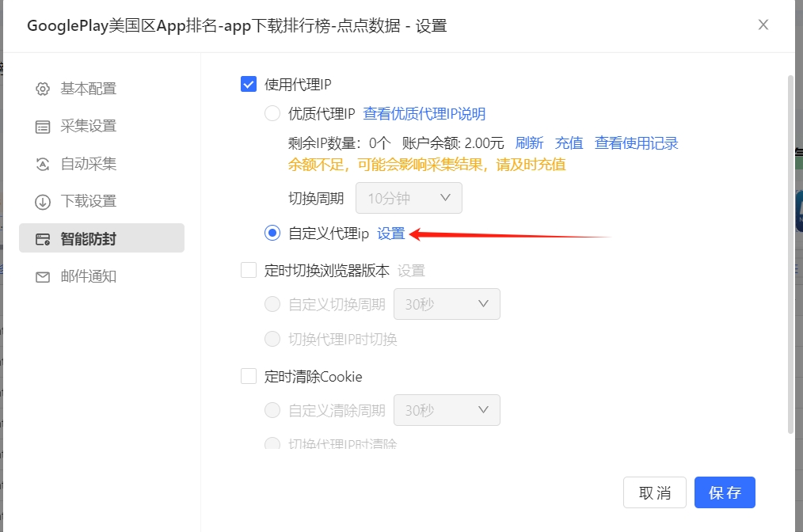This screenshot has height=532, width=803.
Task: Click the envelope icon beside 邮件通知
Action: [43, 277]
